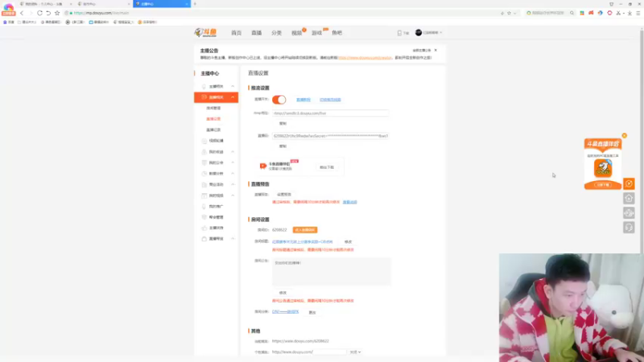Click the Douyu fish logo
This screenshot has height=362, width=644.
(x=205, y=32)
